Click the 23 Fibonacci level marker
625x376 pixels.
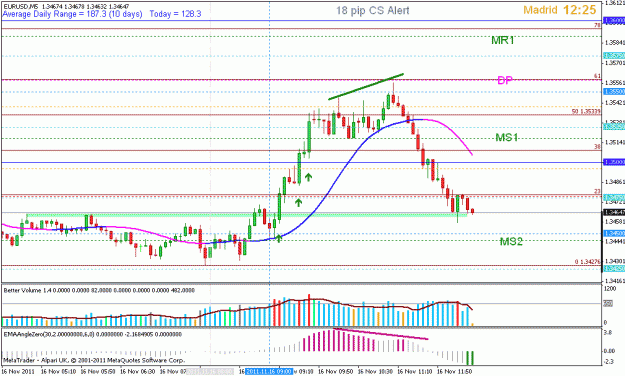tap(597, 192)
